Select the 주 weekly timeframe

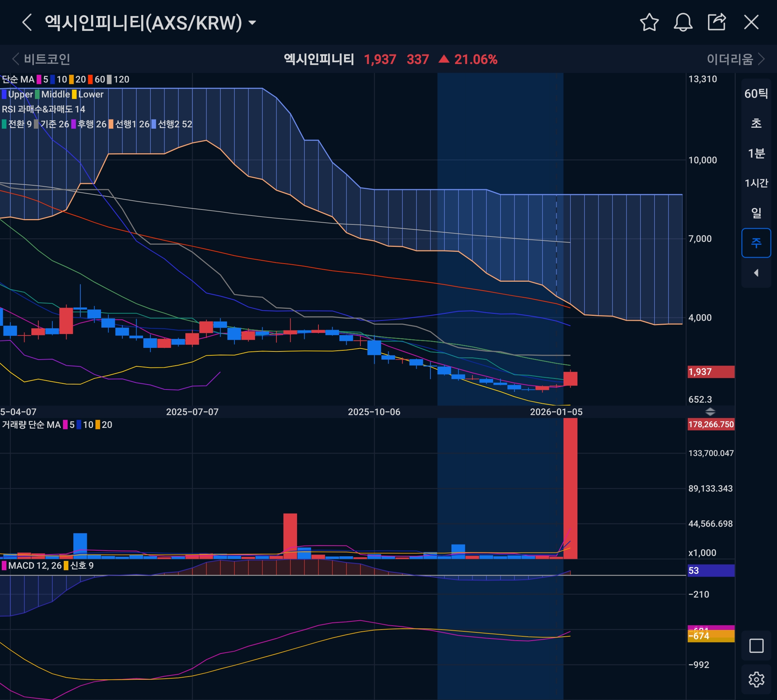tap(756, 243)
